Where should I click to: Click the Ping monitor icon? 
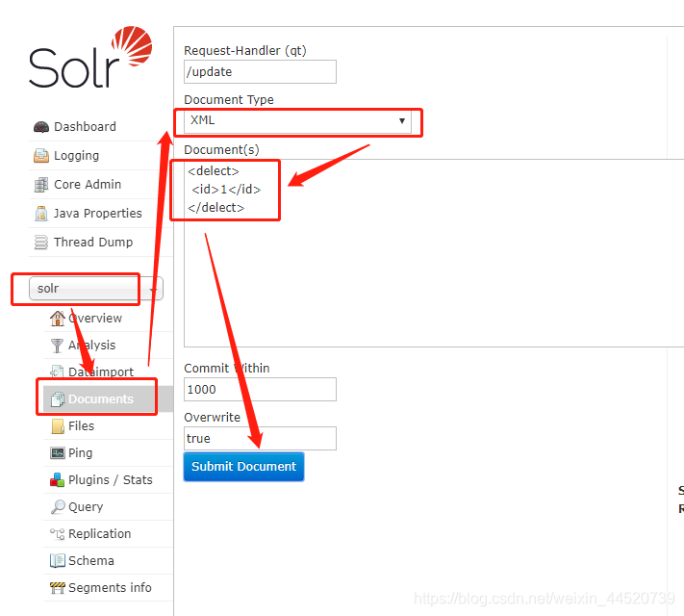pos(58,452)
